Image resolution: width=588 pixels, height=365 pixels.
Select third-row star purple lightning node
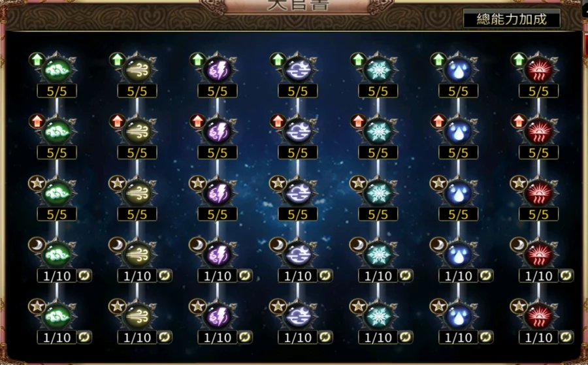pos(218,193)
